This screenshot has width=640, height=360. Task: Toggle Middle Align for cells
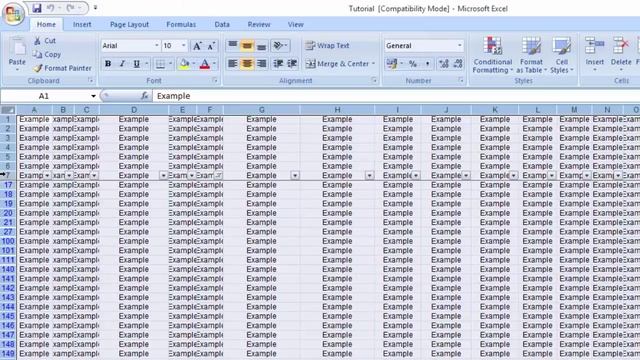tap(247, 45)
